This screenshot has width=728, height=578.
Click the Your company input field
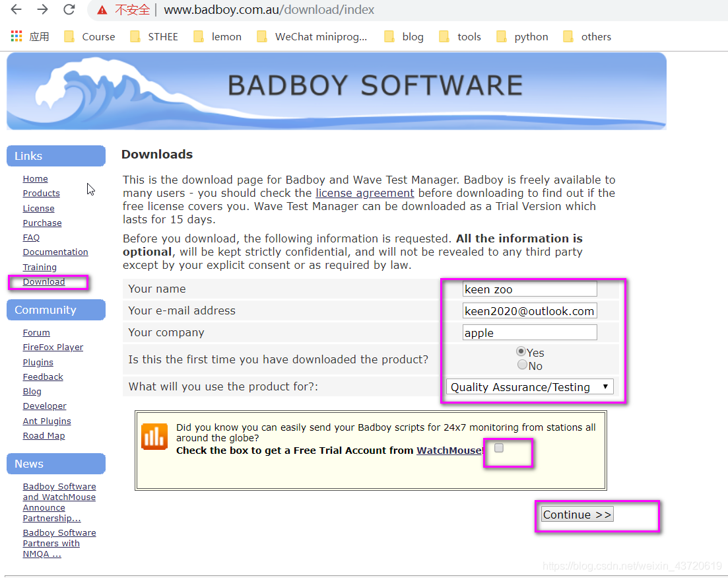(530, 333)
